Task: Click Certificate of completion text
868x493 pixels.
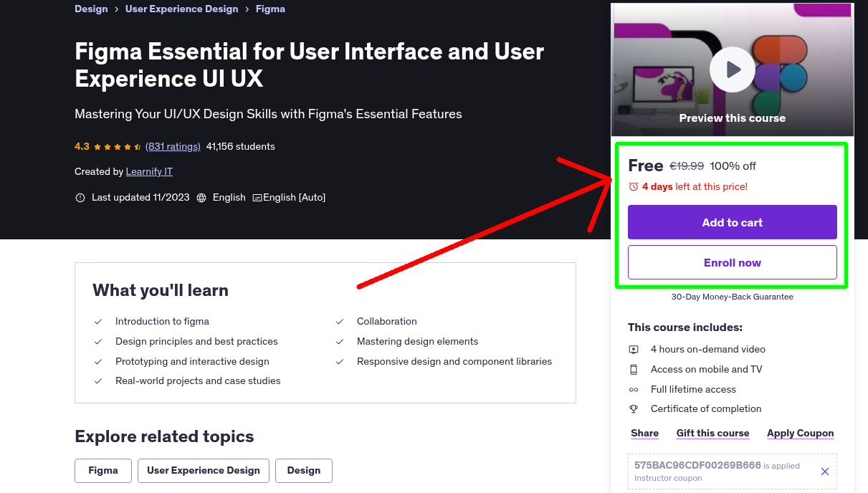Action: coord(706,409)
